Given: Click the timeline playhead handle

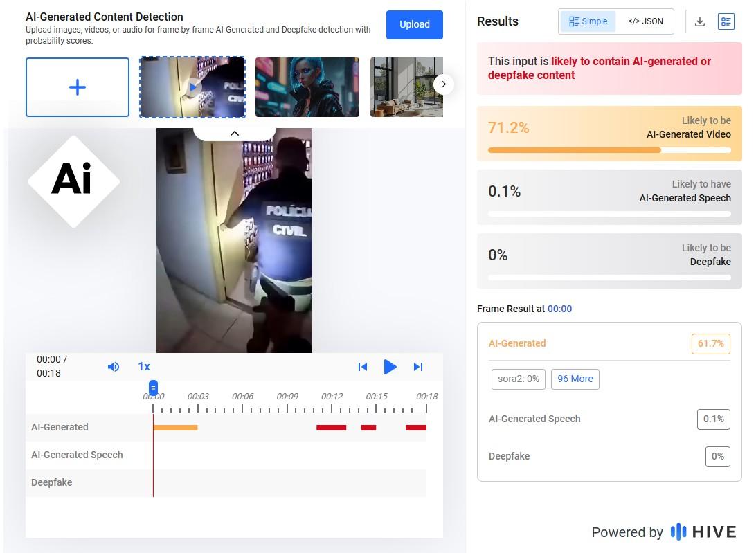Looking at the screenshot, I should 154,388.
